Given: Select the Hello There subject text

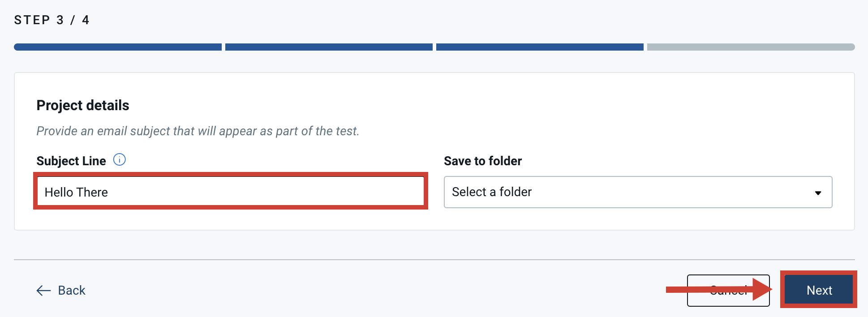Looking at the screenshot, I should 77,192.
